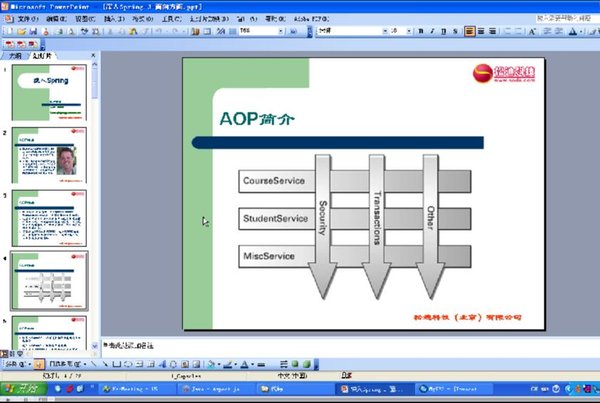Open the Edit menu
Screen dimensions: 600x403
[x=56, y=19]
